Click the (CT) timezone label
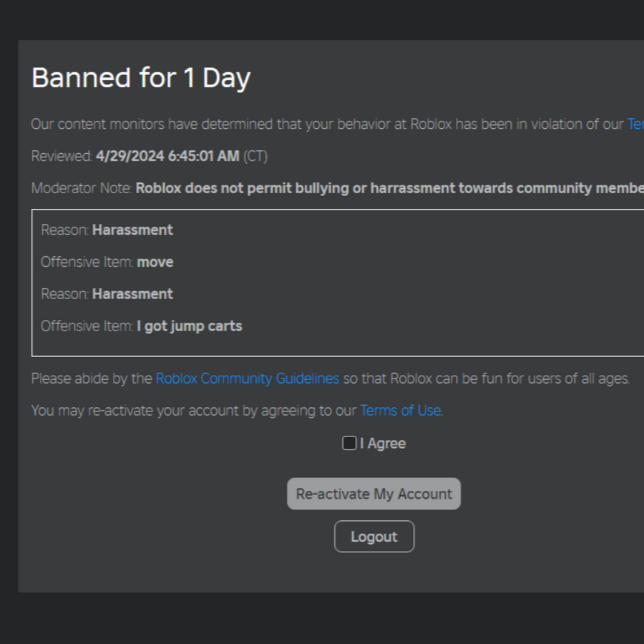 click(x=255, y=157)
